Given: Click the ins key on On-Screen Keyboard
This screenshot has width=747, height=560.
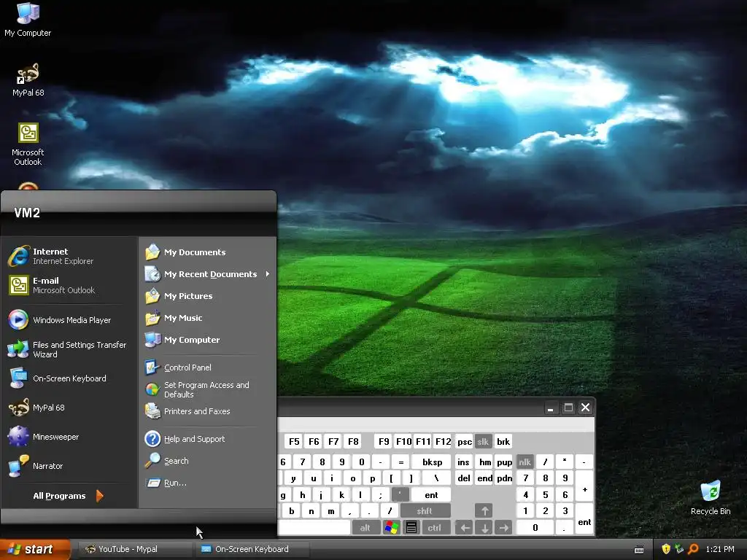Looking at the screenshot, I should point(463,462).
